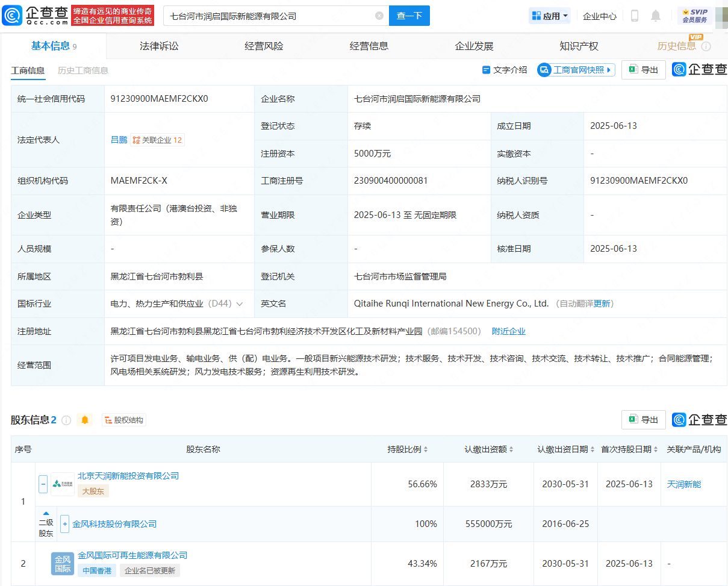Open the 知识产权 tab
Screen dimensions: 728x586
[x=579, y=46]
